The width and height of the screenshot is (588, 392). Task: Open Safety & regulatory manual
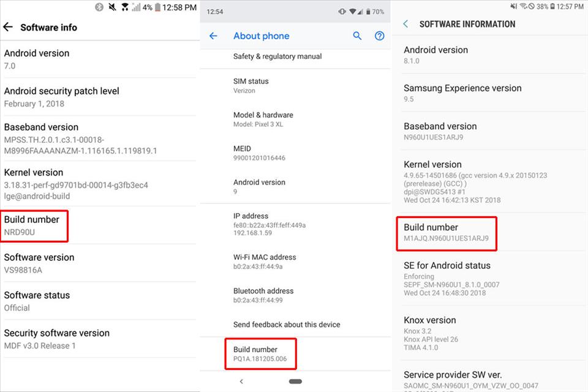click(277, 56)
